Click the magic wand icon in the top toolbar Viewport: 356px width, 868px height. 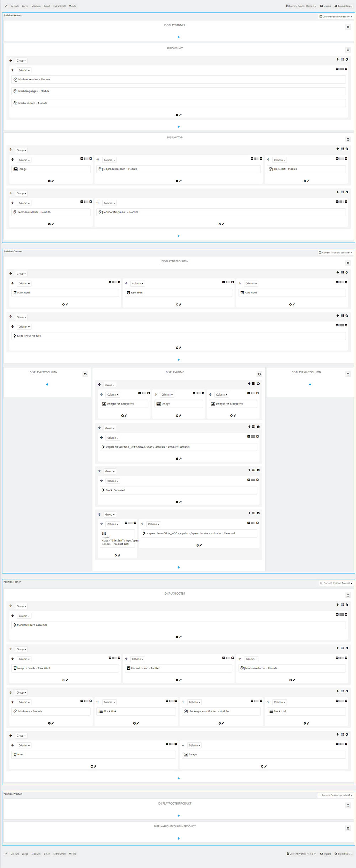6,6
